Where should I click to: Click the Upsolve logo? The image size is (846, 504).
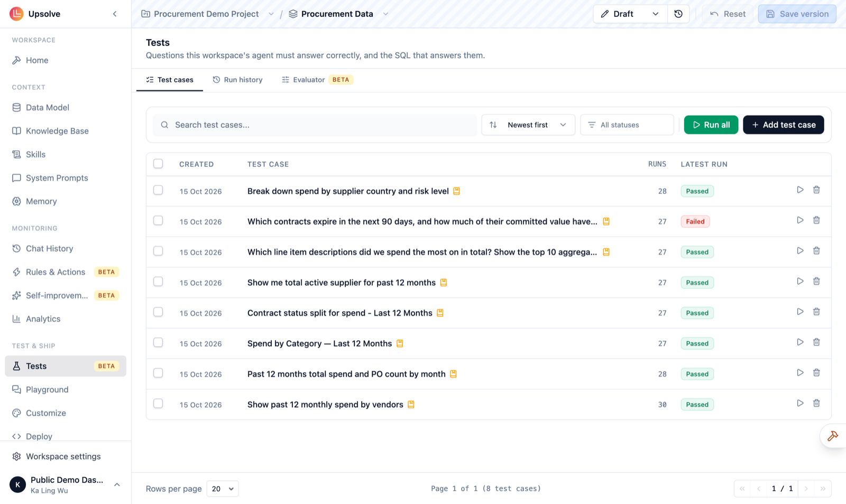pos(16,14)
